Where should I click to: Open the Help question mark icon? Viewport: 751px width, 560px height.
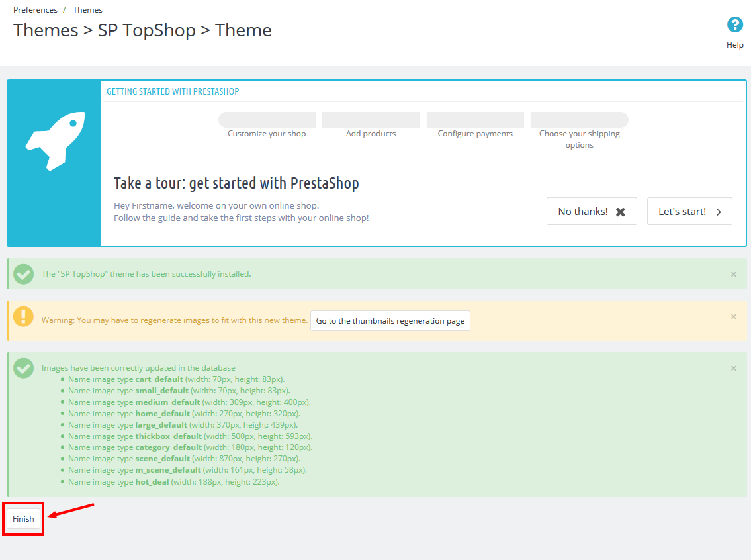point(734,24)
